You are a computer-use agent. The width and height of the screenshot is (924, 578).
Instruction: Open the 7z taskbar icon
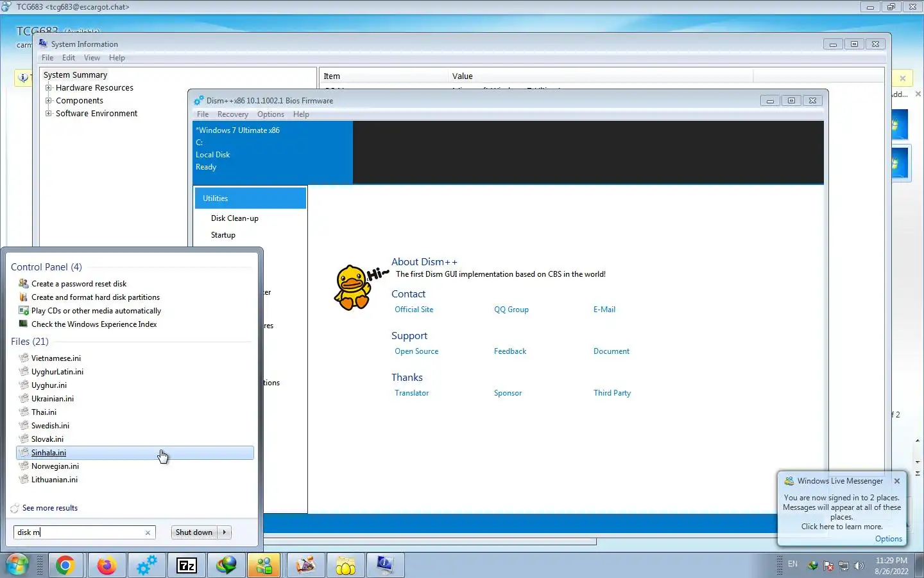pyautogui.click(x=186, y=565)
